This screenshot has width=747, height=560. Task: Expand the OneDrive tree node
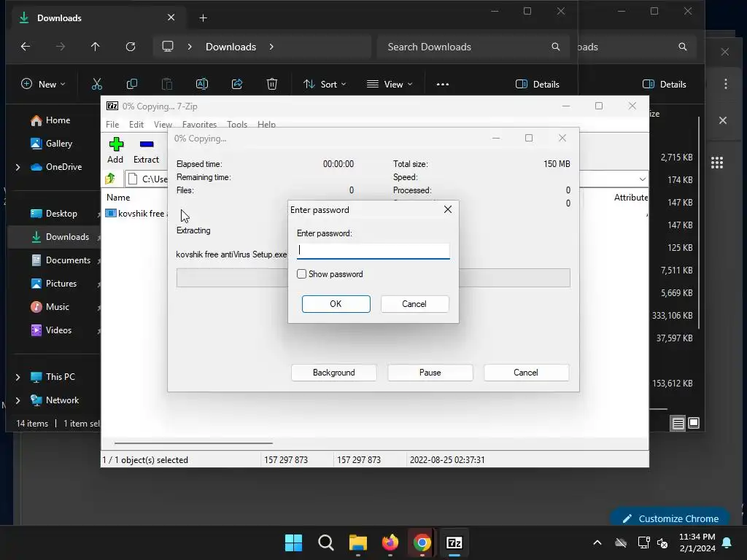(18, 167)
